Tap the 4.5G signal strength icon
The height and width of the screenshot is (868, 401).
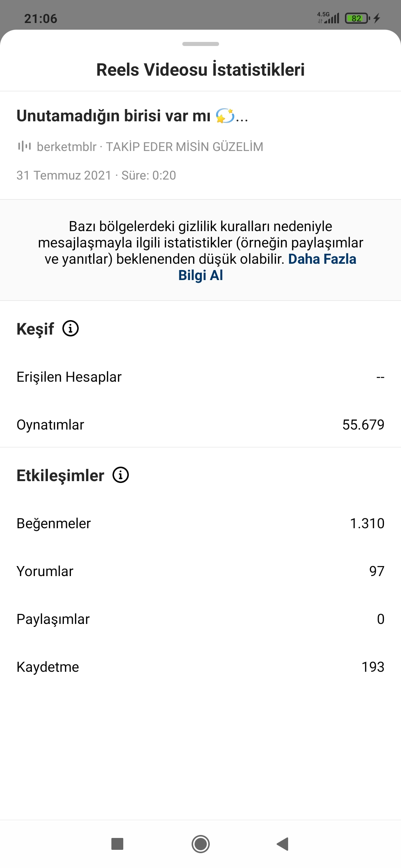coord(328,18)
